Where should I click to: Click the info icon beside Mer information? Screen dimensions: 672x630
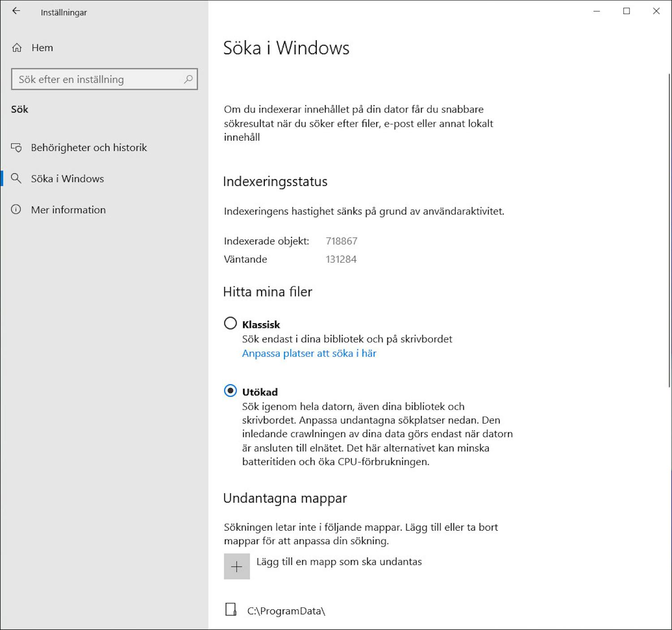[x=17, y=209]
